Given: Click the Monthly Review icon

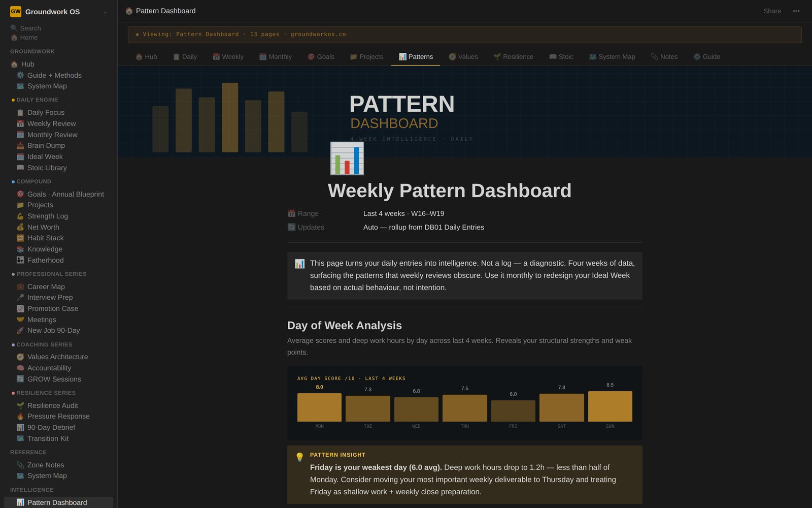Looking at the screenshot, I should point(20,135).
